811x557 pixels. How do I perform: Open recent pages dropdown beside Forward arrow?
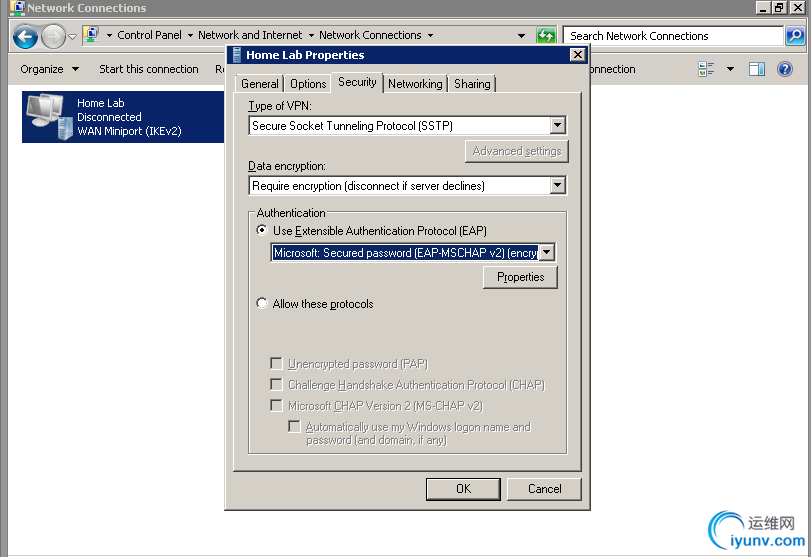coord(72,37)
